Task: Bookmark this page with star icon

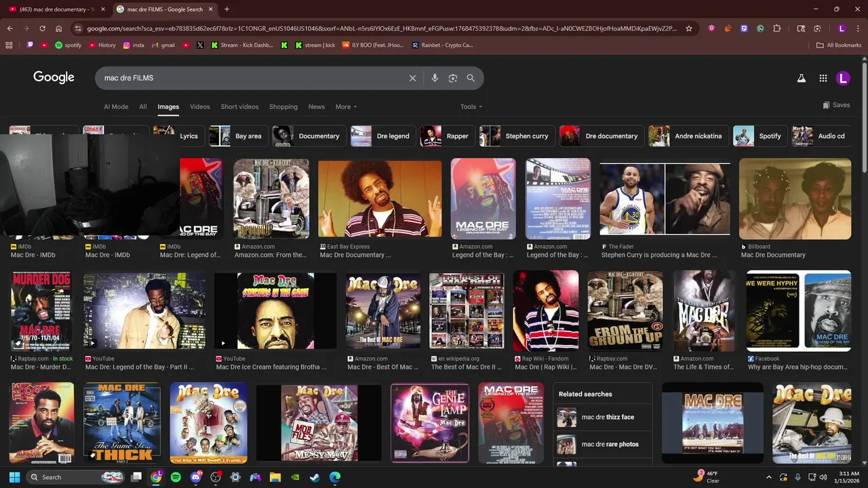Action: pyautogui.click(x=689, y=28)
